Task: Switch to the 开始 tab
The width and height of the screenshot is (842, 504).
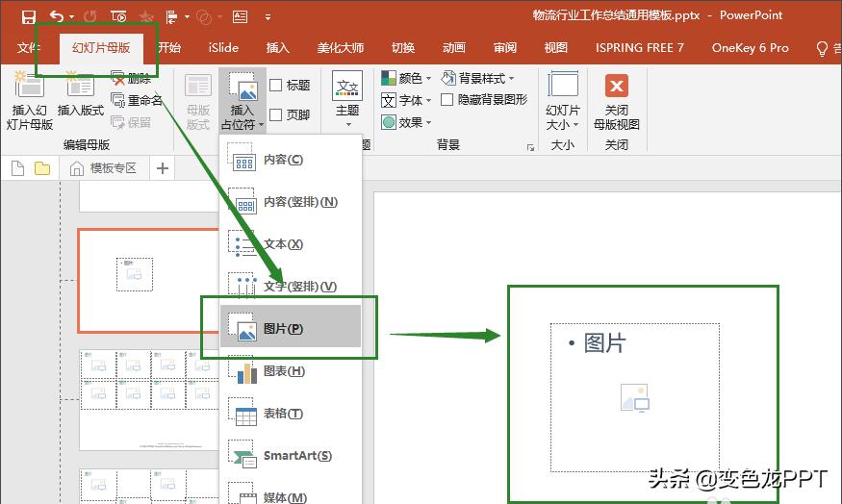Action: coord(169,48)
